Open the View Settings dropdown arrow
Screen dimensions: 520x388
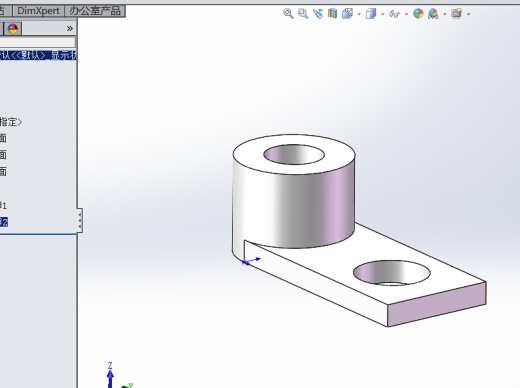click(469, 14)
